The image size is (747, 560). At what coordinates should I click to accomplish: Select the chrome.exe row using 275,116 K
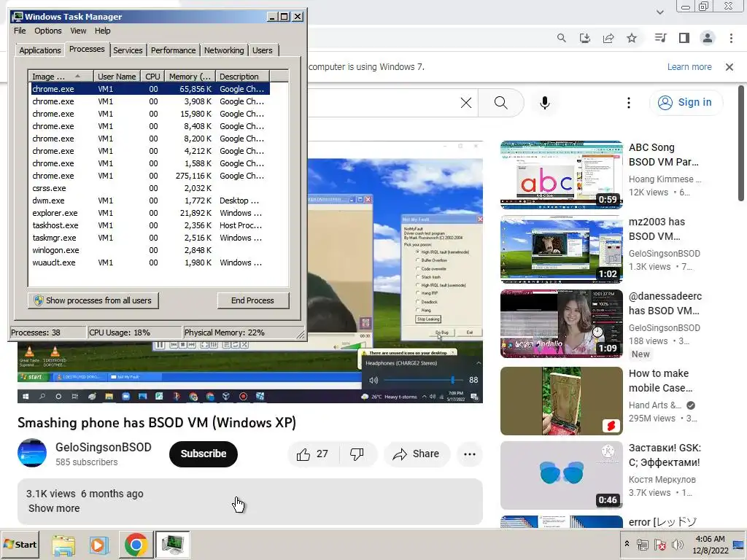tap(150, 176)
